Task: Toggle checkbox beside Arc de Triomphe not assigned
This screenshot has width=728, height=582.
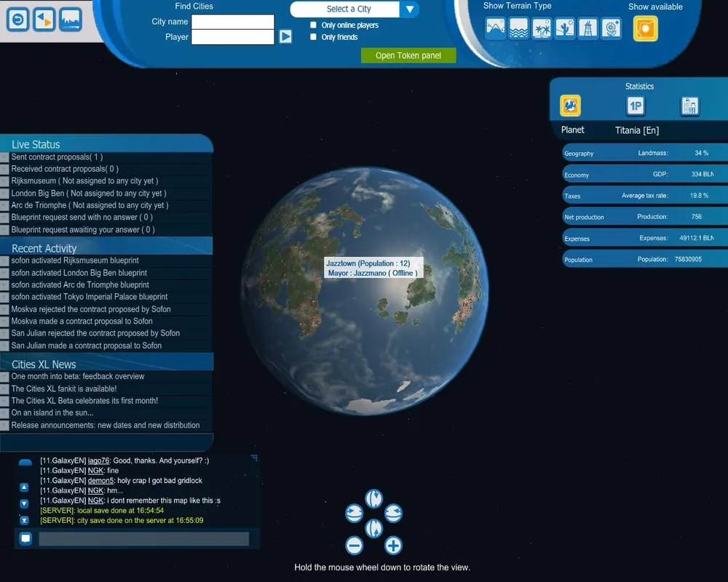Action: [4, 206]
